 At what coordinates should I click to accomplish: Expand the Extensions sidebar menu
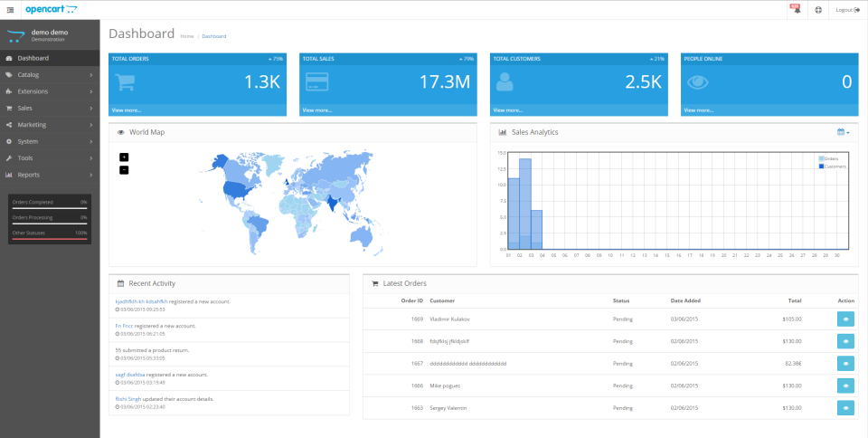click(50, 91)
